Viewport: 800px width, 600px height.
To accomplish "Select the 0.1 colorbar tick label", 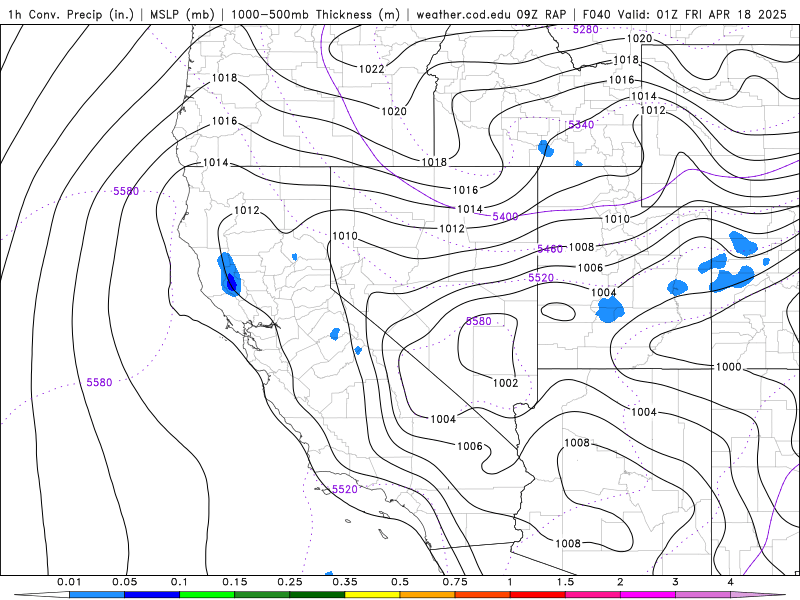I will coord(180,582).
